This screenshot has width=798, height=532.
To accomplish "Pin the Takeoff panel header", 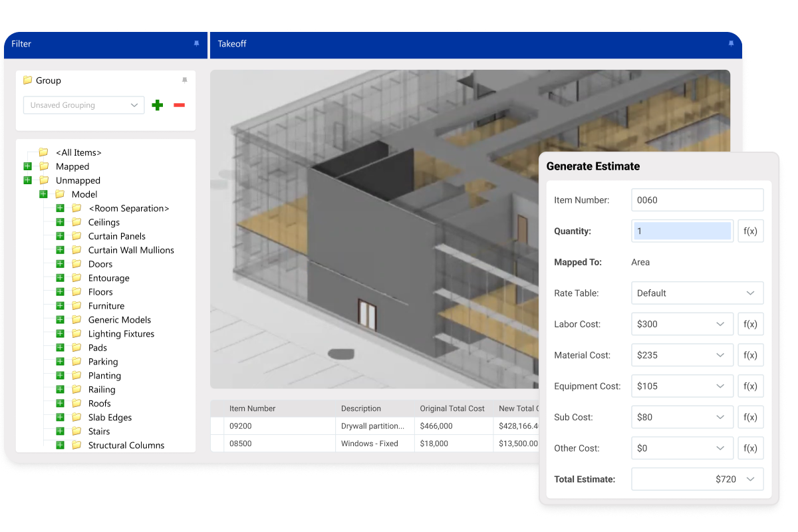I will pos(731,44).
